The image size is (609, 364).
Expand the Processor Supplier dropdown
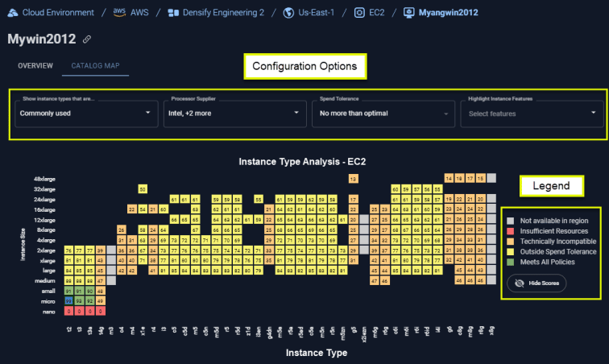click(x=234, y=114)
